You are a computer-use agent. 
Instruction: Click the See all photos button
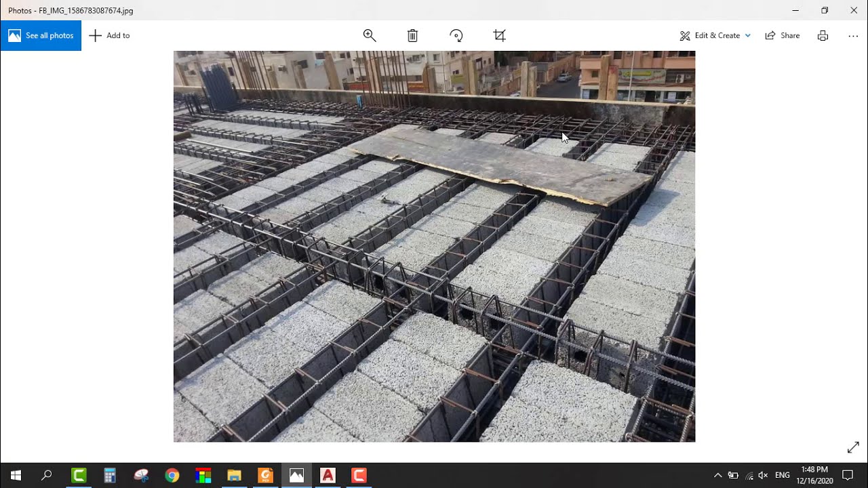coord(41,35)
